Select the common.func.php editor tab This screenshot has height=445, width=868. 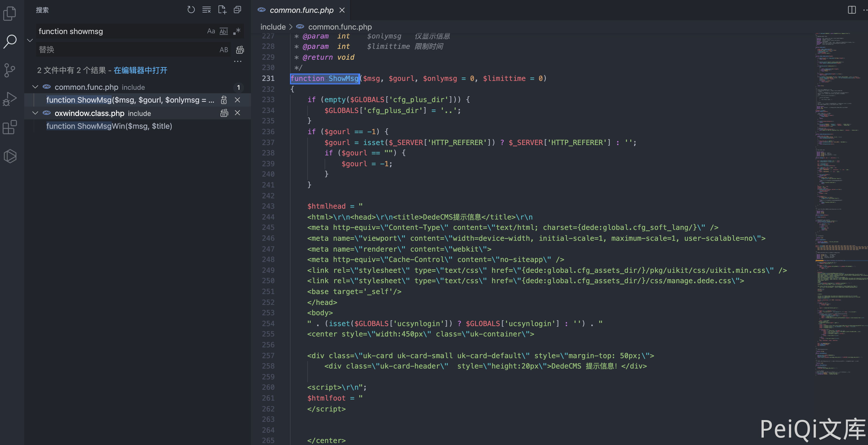(301, 10)
